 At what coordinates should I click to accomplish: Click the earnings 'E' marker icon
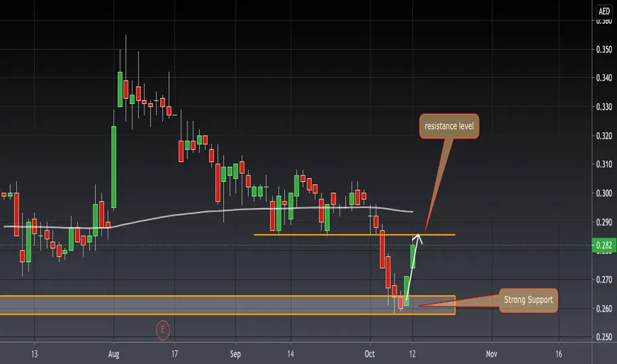[x=163, y=330]
